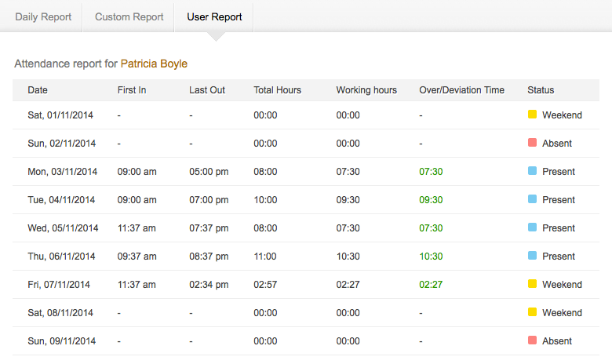Screen dimensions: 612x364
Task: Select the date Mon, 03/11/2014
Action: click(62, 172)
